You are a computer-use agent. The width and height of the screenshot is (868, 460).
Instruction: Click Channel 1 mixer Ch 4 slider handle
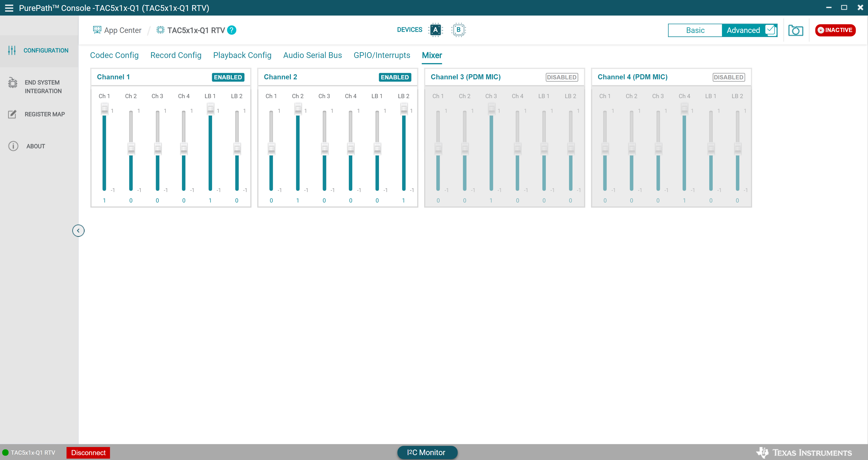184,149
